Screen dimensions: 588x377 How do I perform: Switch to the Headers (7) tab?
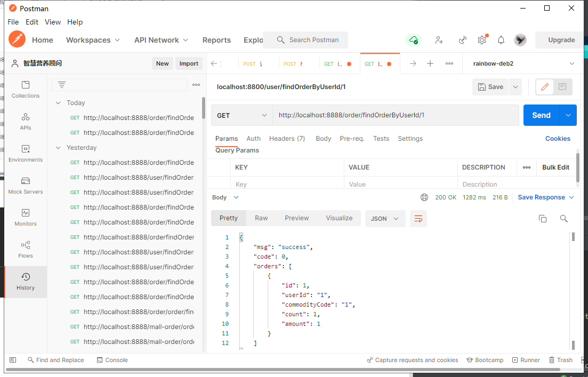click(287, 139)
